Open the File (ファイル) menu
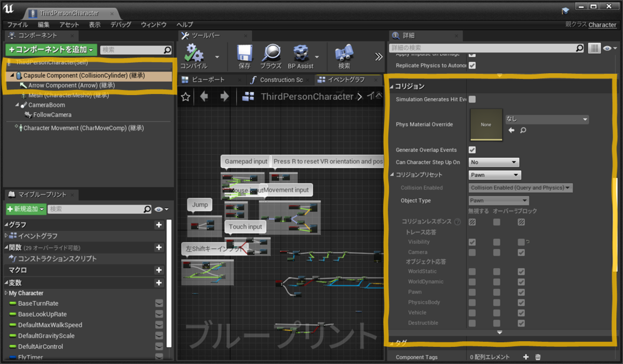 point(17,24)
